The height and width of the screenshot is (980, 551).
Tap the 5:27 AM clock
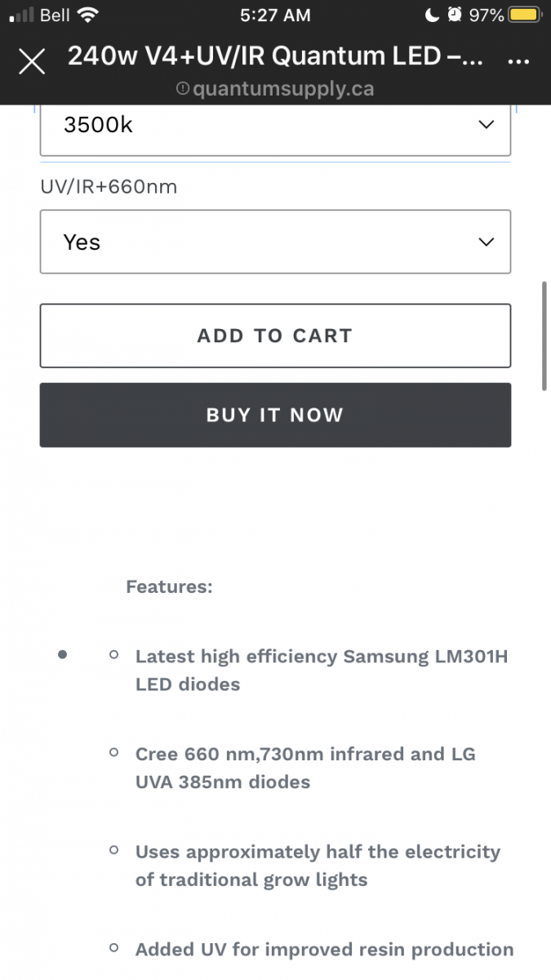point(276,15)
